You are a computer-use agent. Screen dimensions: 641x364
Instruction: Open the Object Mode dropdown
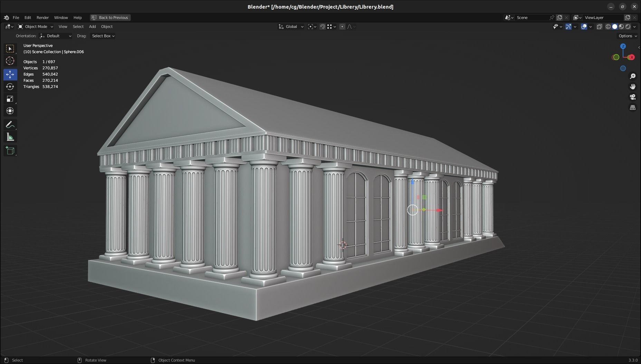(35, 27)
